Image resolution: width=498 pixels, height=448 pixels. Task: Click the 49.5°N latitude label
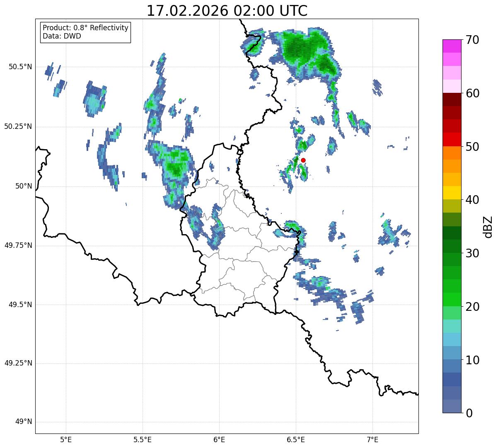point(20,305)
